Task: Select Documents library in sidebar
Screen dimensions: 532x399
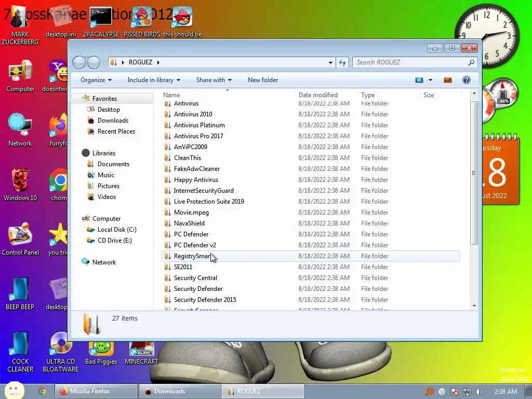Action: coord(113,164)
